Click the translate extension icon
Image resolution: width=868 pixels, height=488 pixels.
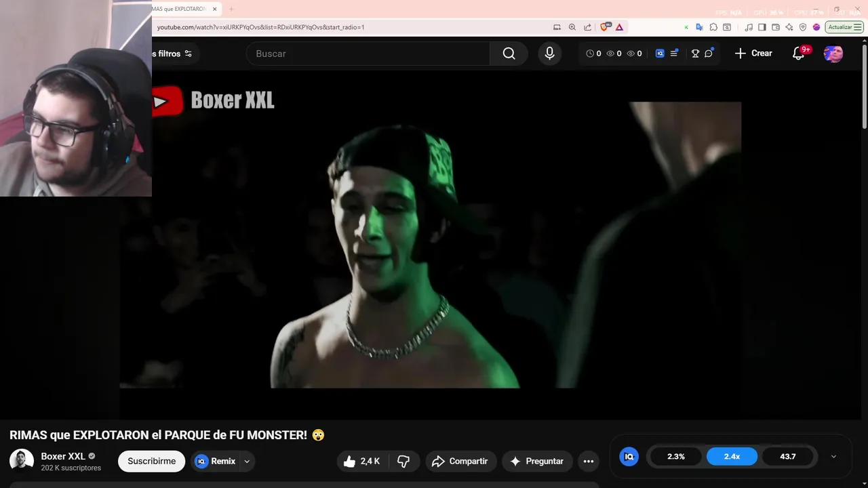[x=700, y=27]
